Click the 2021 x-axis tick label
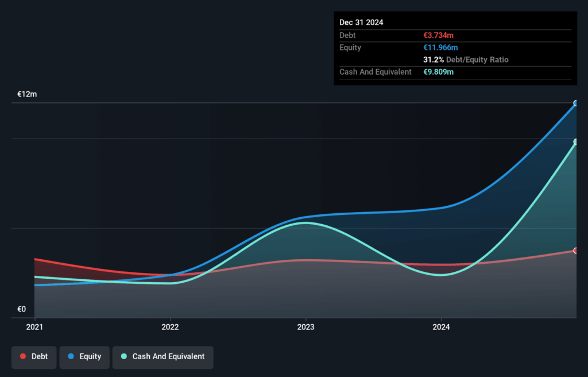The width and height of the screenshot is (588, 377). pyautogui.click(x=35, y=328)
